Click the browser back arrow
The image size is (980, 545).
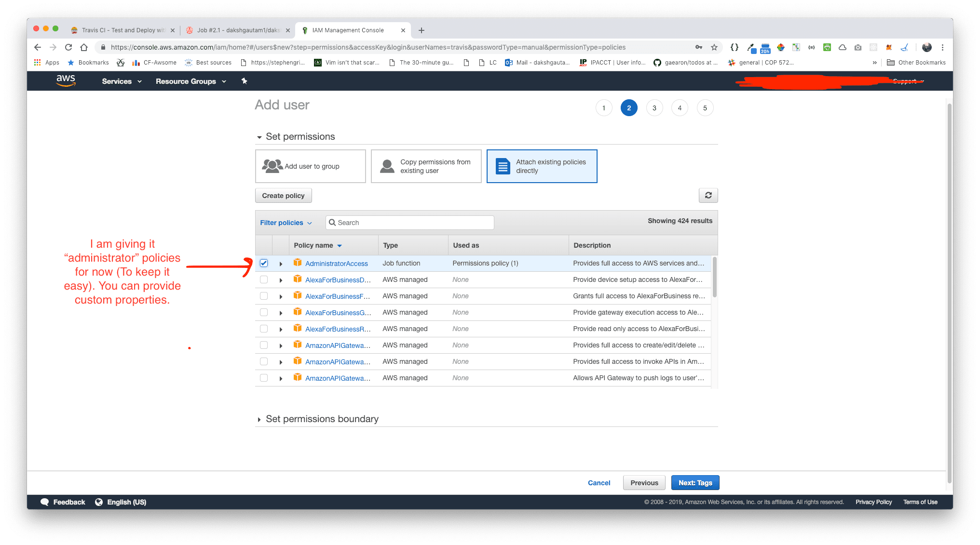(38, 47)
